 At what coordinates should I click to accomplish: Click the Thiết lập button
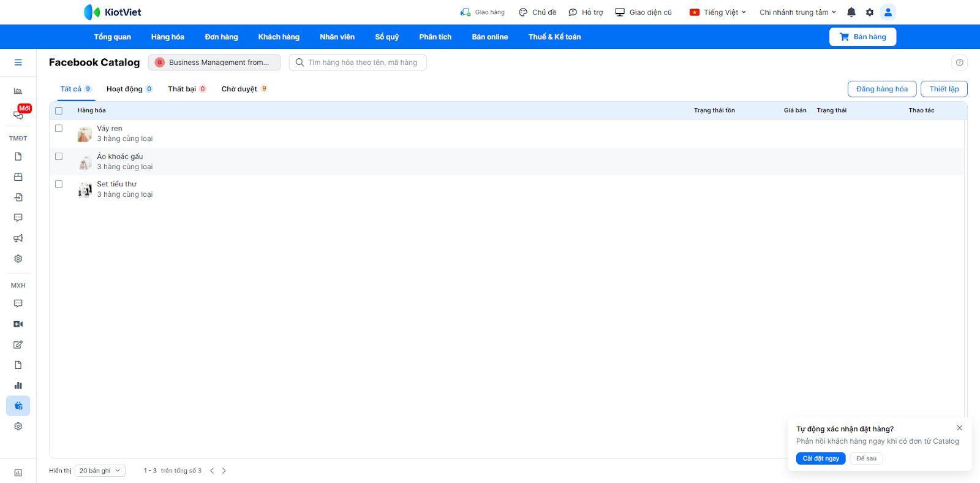click(944, 89)
